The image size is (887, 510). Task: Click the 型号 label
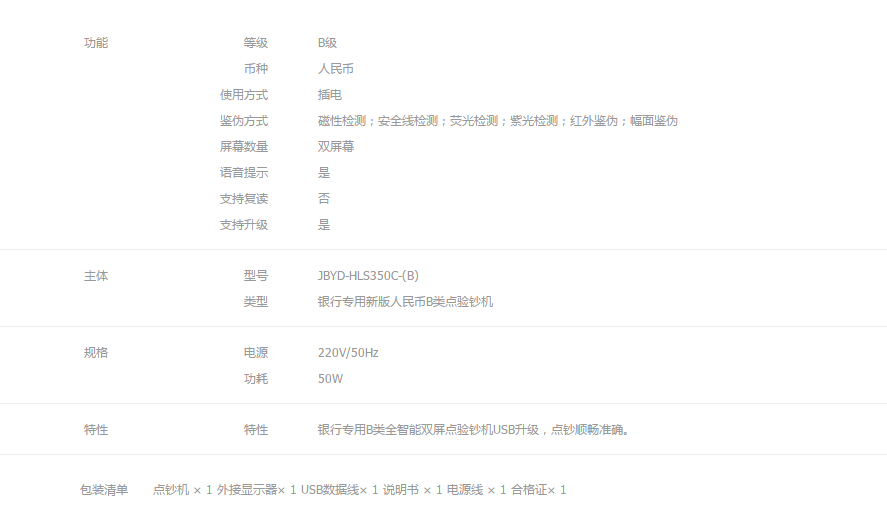pyautogui.click(x=256, y=276)
